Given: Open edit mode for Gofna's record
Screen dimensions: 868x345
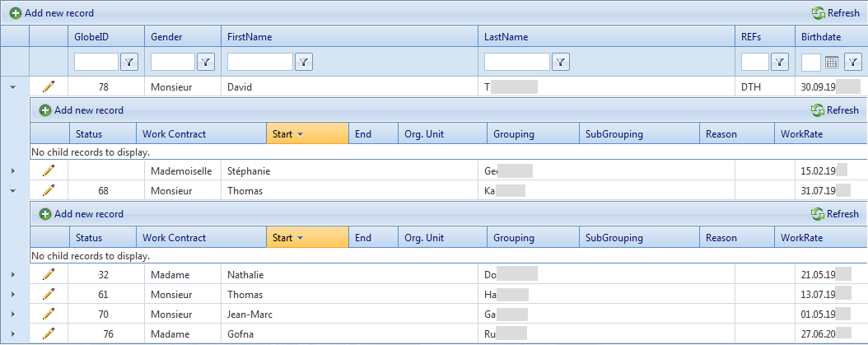Looking at the screenshot, I should coord(49,333).
